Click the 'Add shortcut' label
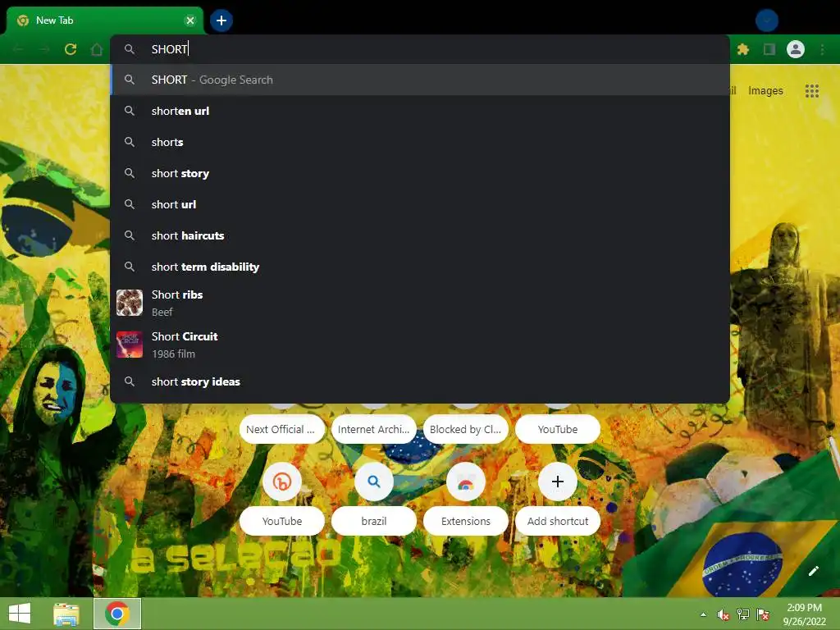The height and width of the screenshot is (630, 840). [x=558, y=521]
